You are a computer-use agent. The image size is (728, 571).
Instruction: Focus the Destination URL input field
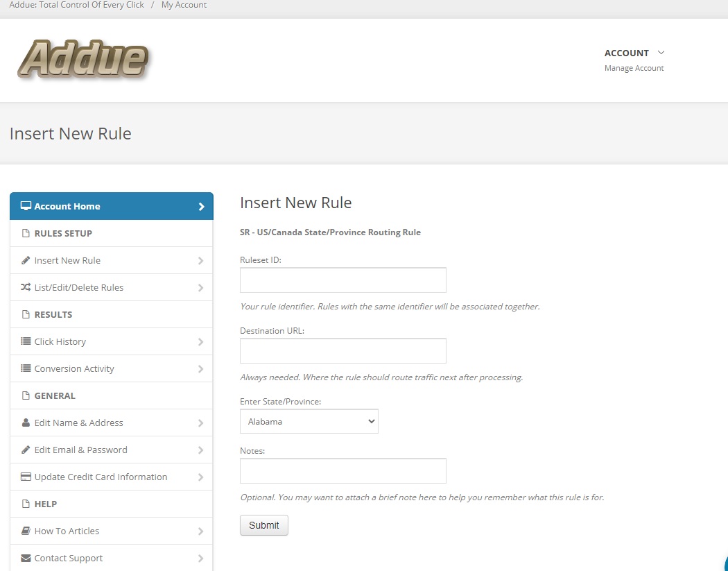tap(343, 351)
